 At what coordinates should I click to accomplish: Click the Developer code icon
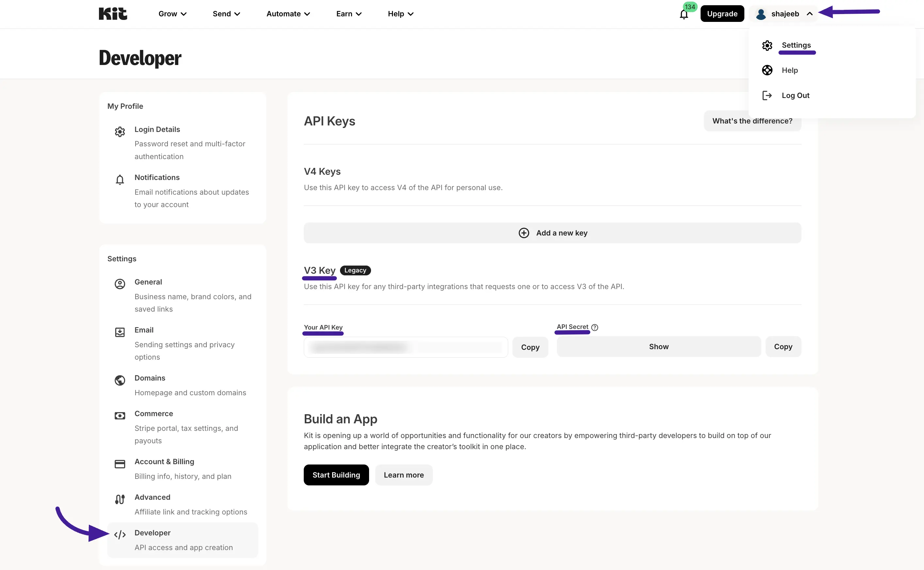[x=120, y=535]
